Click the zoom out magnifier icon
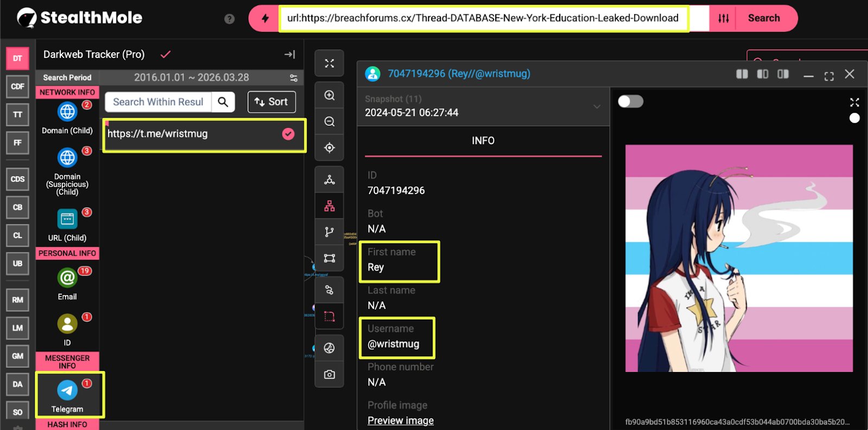This screenshot has height=430, width=868. (x=329, y=121)
